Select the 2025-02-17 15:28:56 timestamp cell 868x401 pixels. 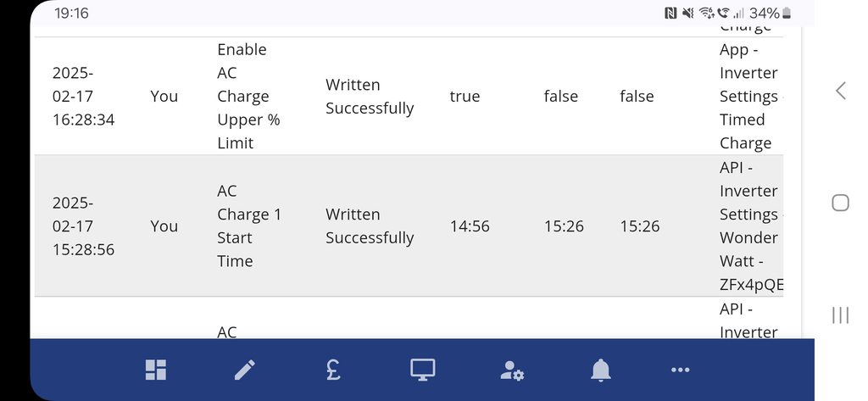(83, 226)
